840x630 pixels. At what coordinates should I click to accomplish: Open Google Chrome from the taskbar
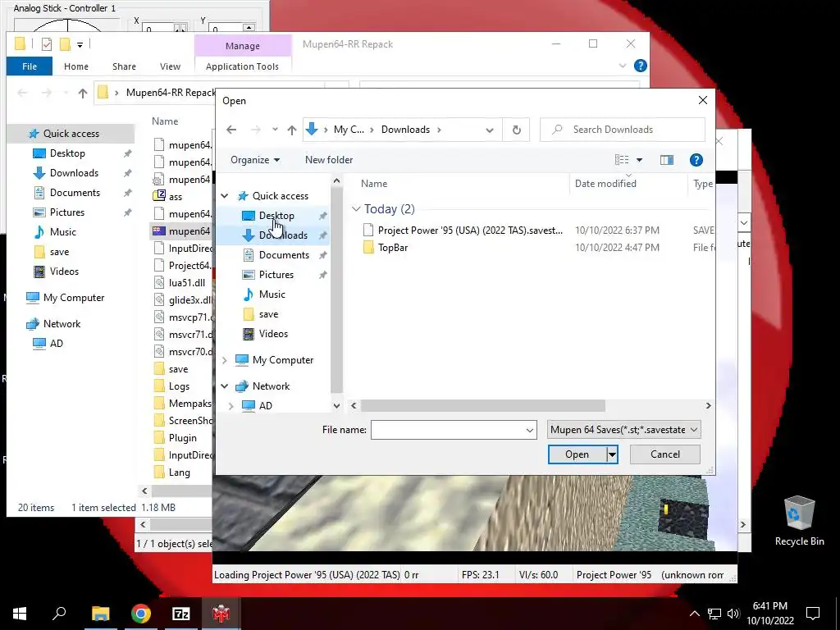click(141, 614)
